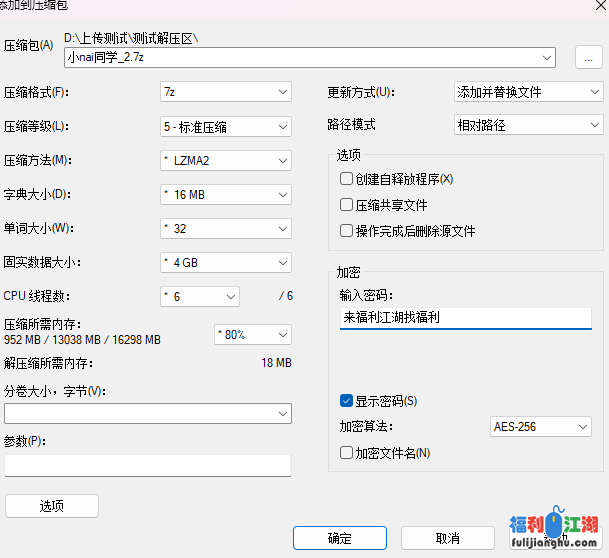Open the 字典大小 16 MB dropdown
This screenshot has height=558, width=609.
click(281, 194)
